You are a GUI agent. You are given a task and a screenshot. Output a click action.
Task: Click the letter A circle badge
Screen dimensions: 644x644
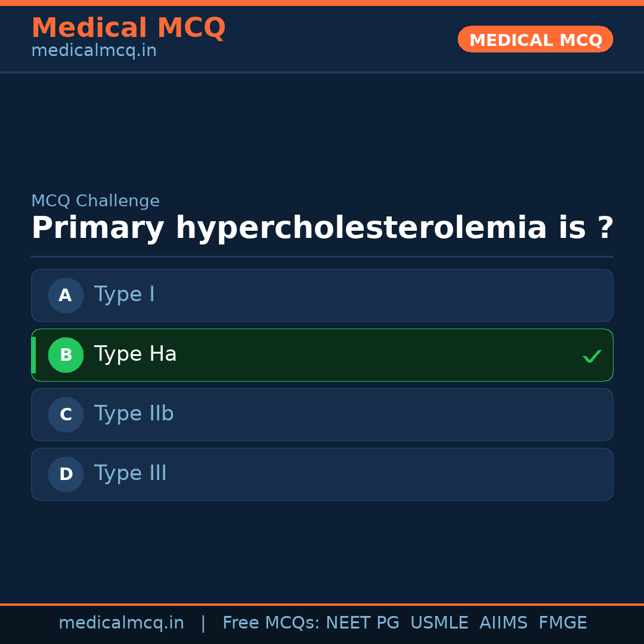(x=66, y=295)
